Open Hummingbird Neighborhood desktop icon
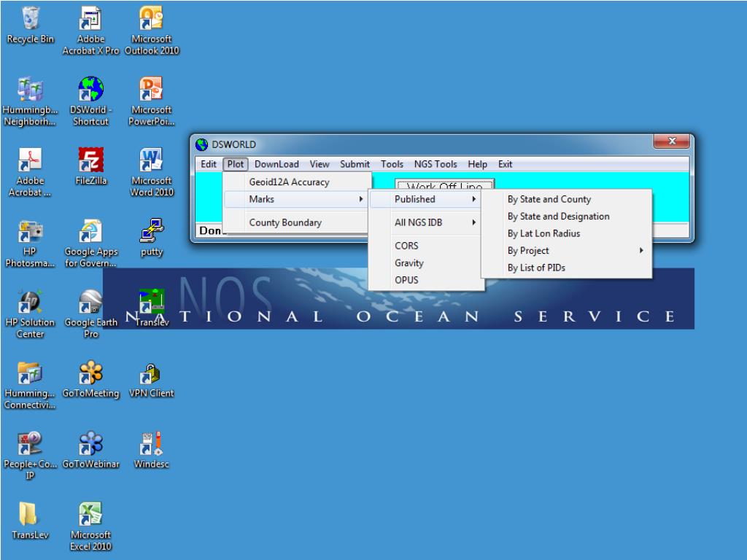The image size is (747, 560). point(31,101)
